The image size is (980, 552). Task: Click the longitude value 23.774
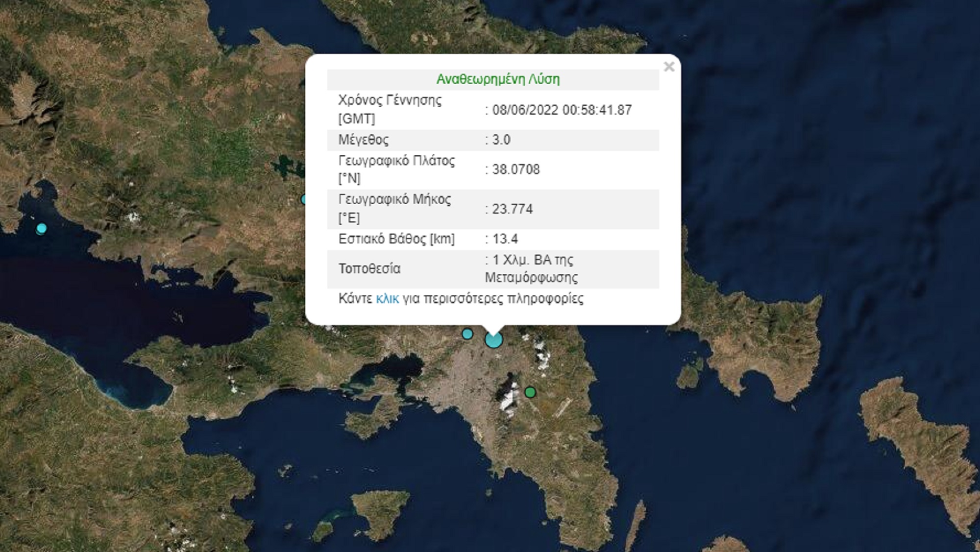point(512,209)
